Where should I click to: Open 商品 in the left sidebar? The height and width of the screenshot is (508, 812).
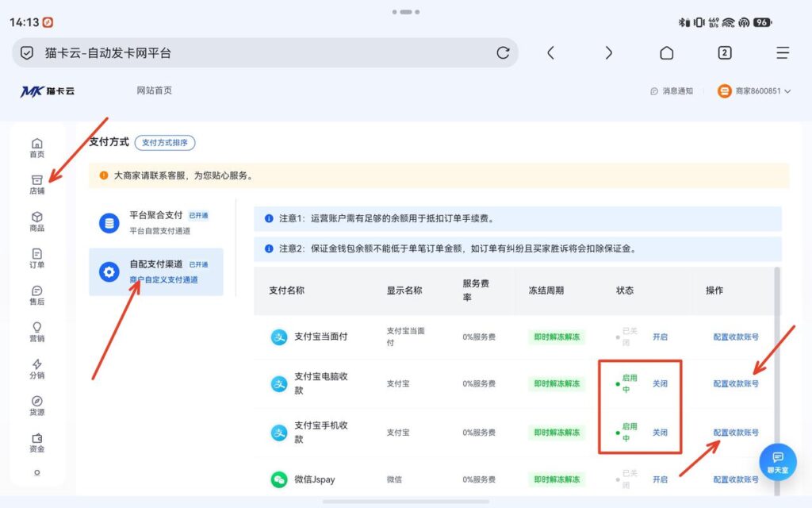pos(36,221)
